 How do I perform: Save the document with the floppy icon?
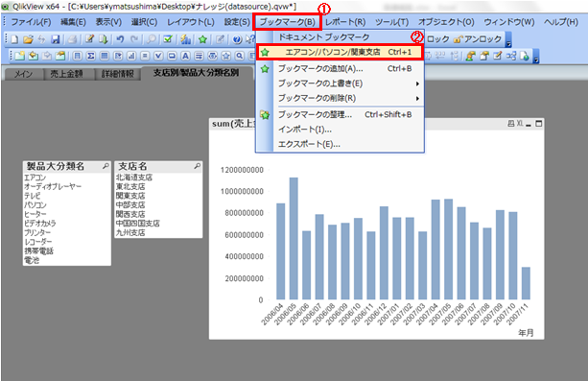(56, 39)
